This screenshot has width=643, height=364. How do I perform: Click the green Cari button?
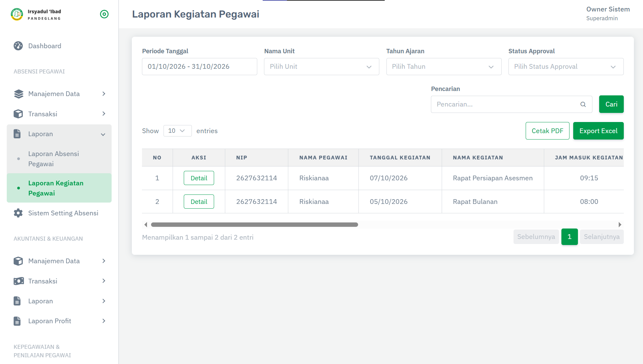point(611,104)
